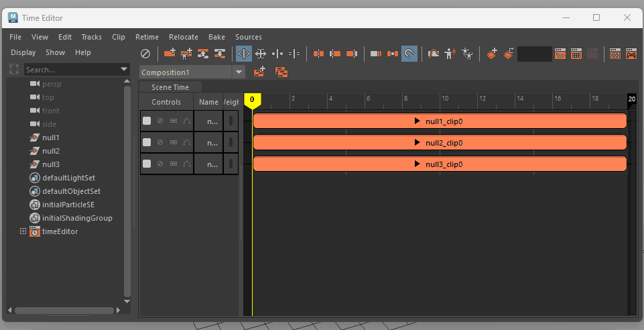Click the Controls column header
The image size is (644, 330).
166,102
